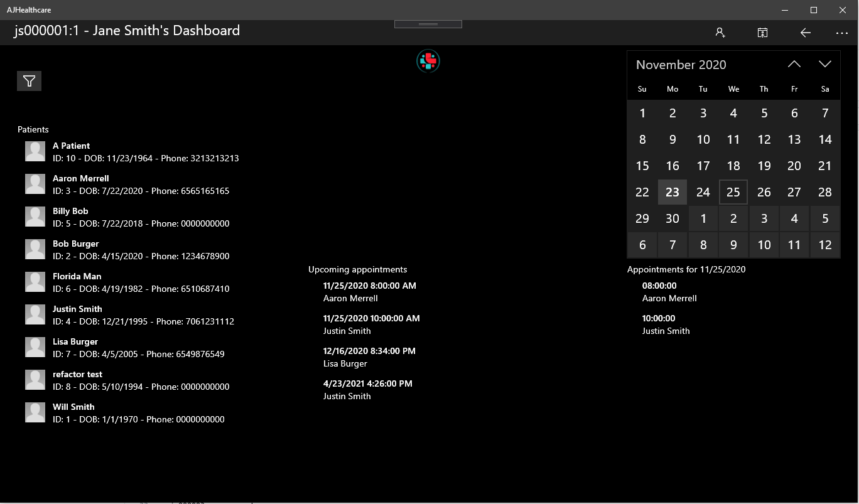Viewport: 859px width, 504px height.
Task: Click the new appointment calendar icon
Action: (762, 33)
